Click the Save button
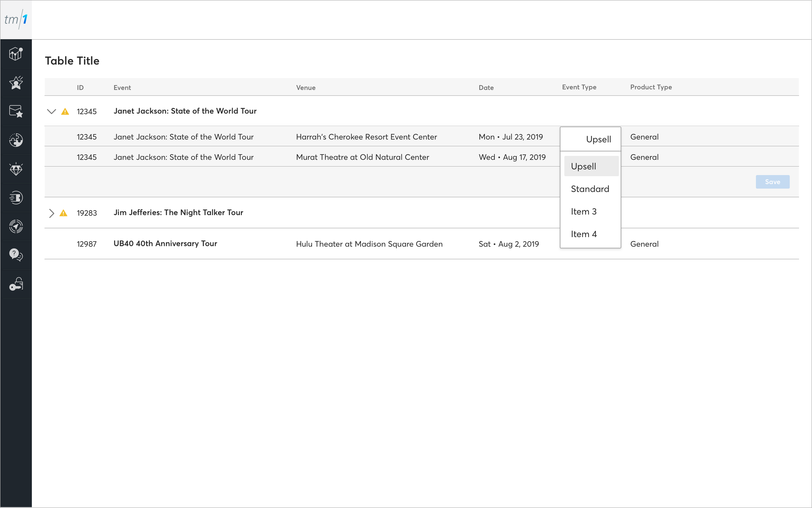This screenshot has width=812, height=508. (772, 182)
